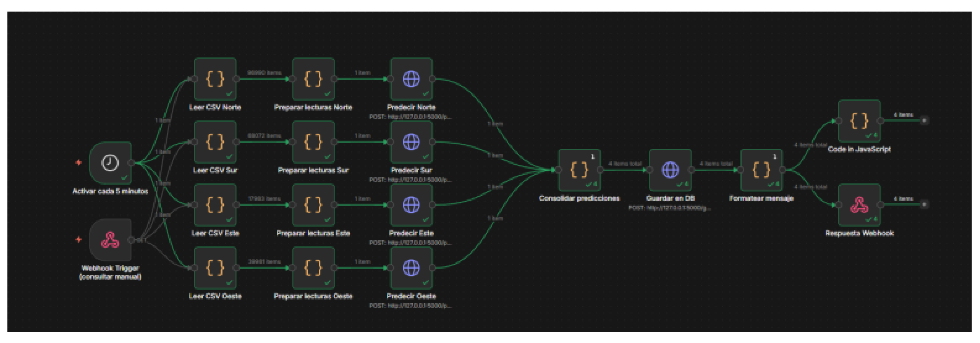980x343 pixels.
Task: Click the output handle of Webhook Trigger
Action: tap(131, 240)
